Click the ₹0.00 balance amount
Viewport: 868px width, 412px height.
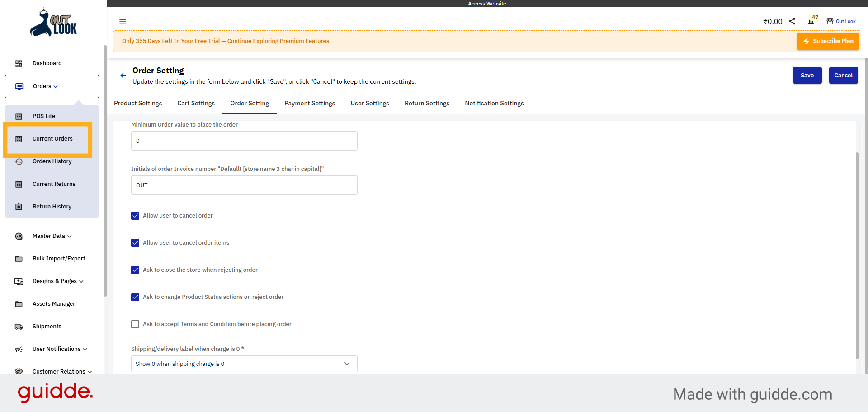773,21
